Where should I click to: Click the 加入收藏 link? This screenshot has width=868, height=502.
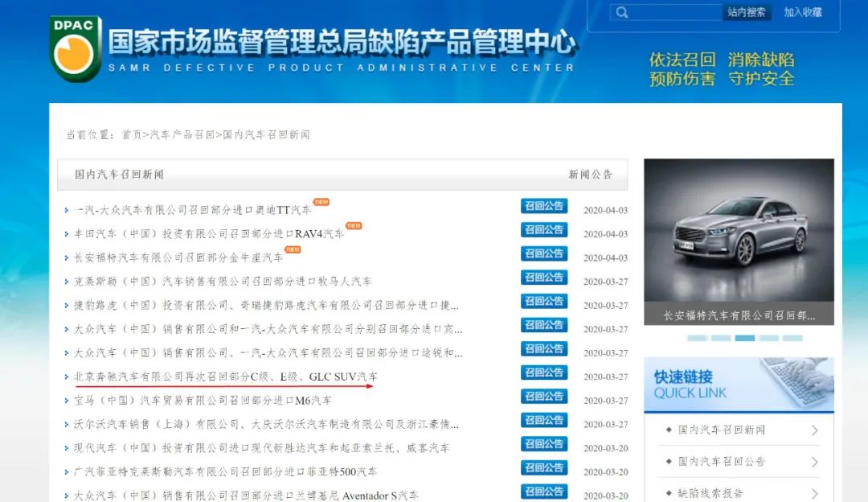coord(803,12)
